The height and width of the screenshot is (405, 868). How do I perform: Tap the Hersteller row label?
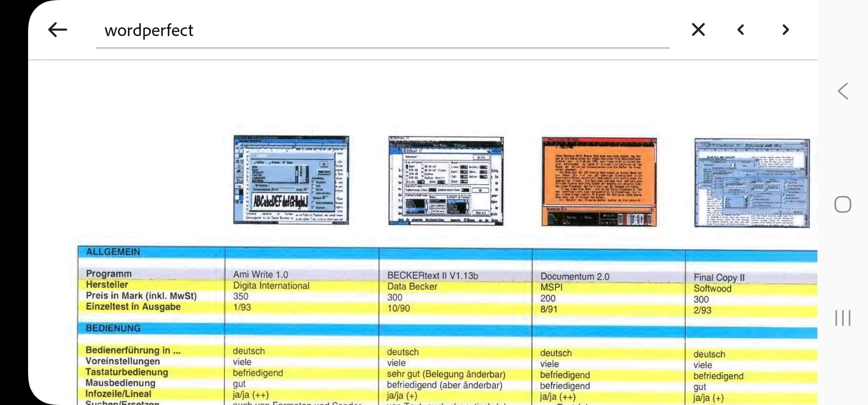tap(107, 285)
